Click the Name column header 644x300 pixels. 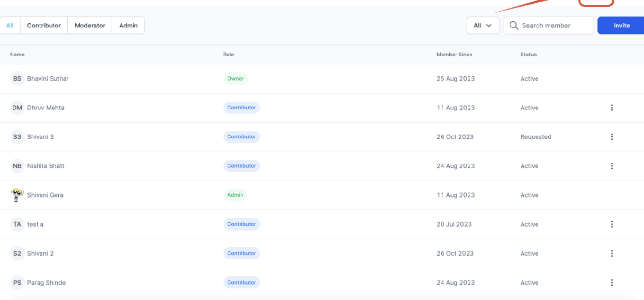coord(17,55)
